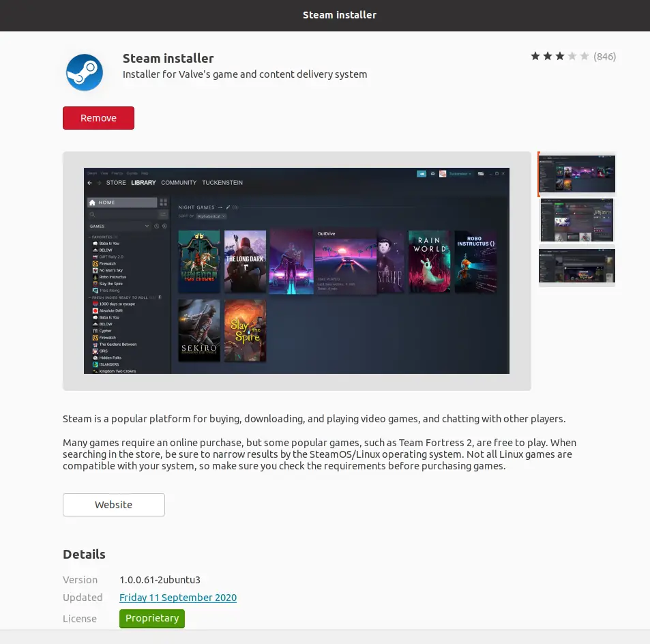
Task: Select the third screenshot thumbnail
Action: (576, 266)
